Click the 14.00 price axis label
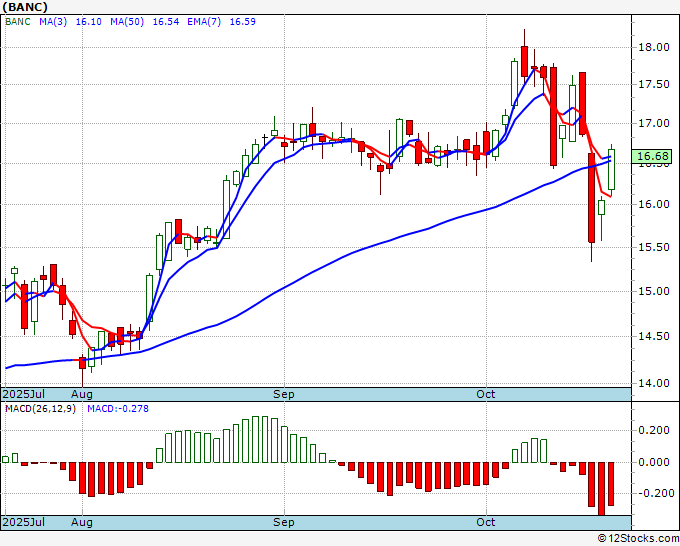The width and height of the screenshot is (680, 546). coord(654,383)
